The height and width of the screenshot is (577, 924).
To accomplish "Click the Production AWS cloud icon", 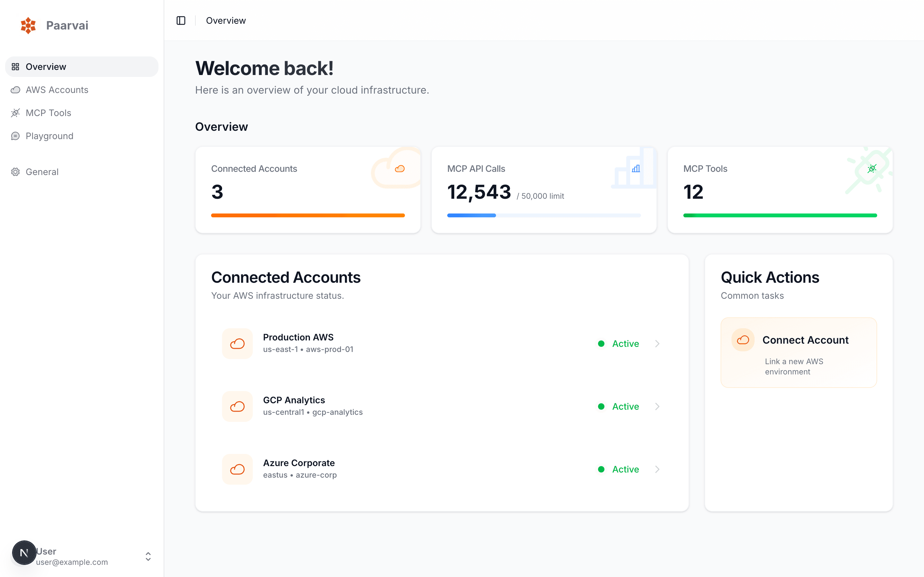I will (237, 343).
